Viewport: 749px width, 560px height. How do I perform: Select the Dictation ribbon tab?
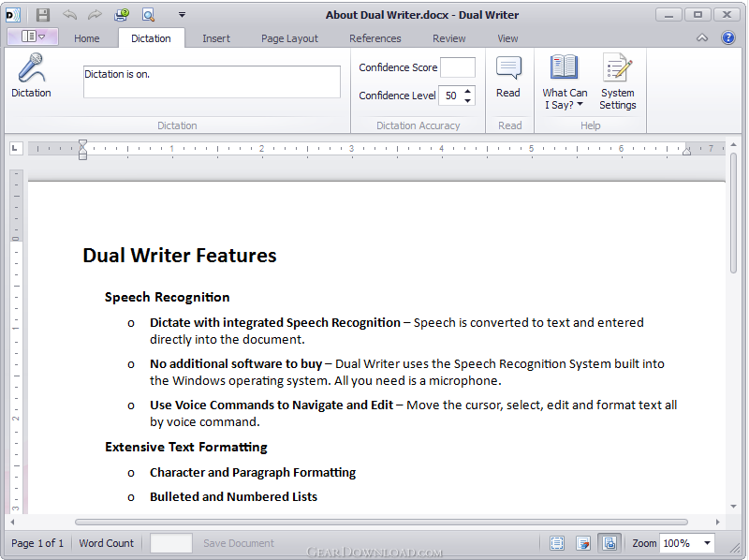[151, 38]
